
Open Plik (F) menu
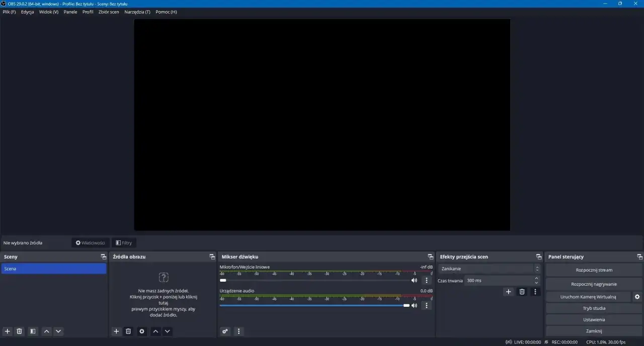(x=9, y=12)
